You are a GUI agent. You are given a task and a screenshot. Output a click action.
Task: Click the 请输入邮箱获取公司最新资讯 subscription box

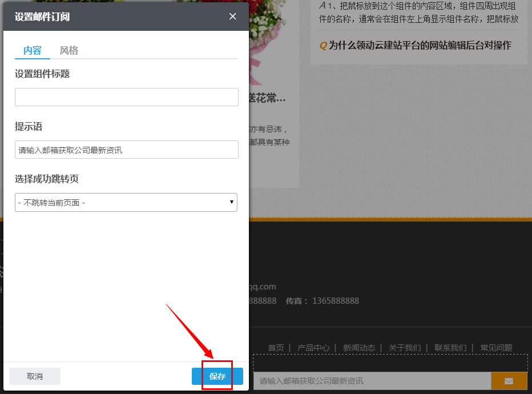pos(374,380)
